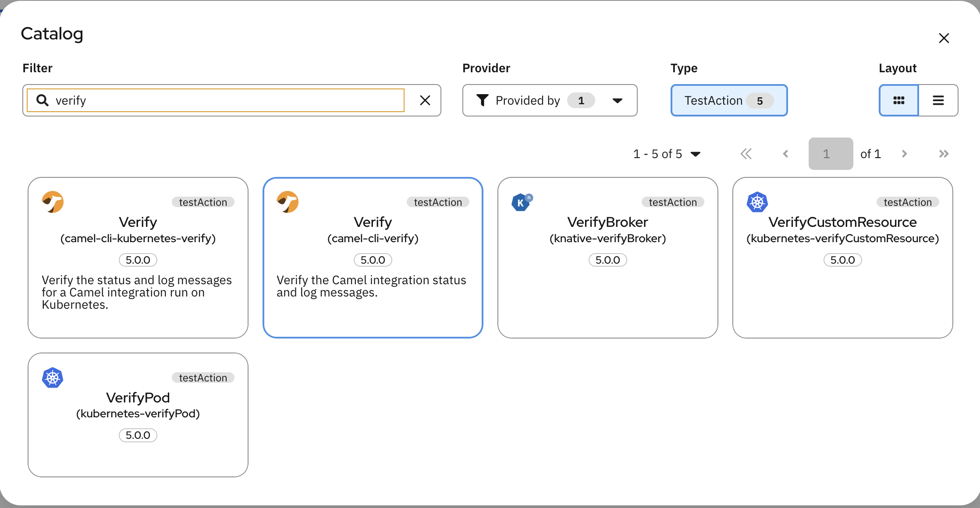Click the TestAction count badge 5
Image resolution: width=980 pixels, height=508 pixels.
tap(760, 101)
